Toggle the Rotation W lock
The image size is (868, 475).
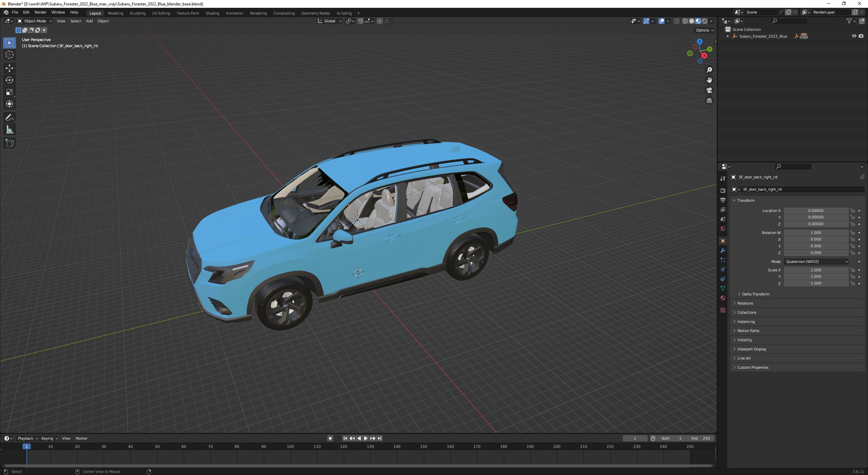[852, 233]
